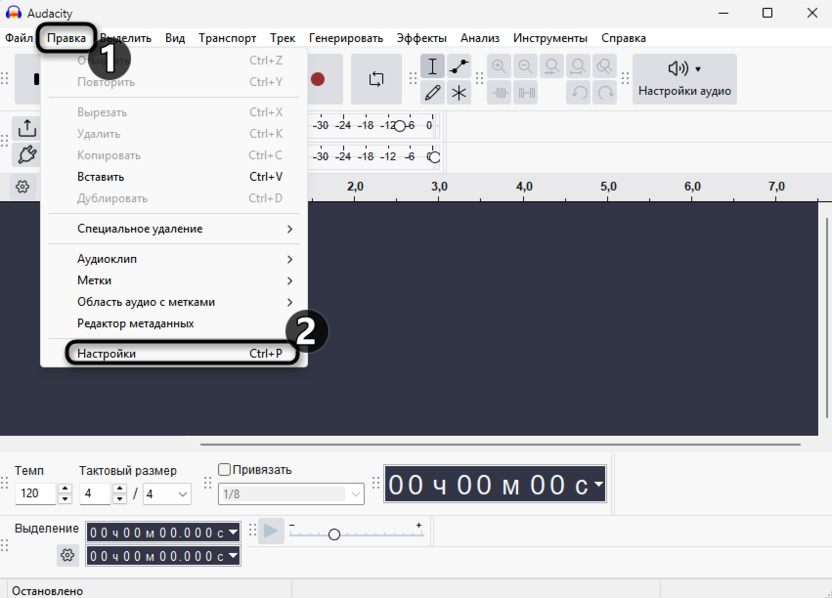
Task: Select the Draw pencil tool
Action: (432, 93)
